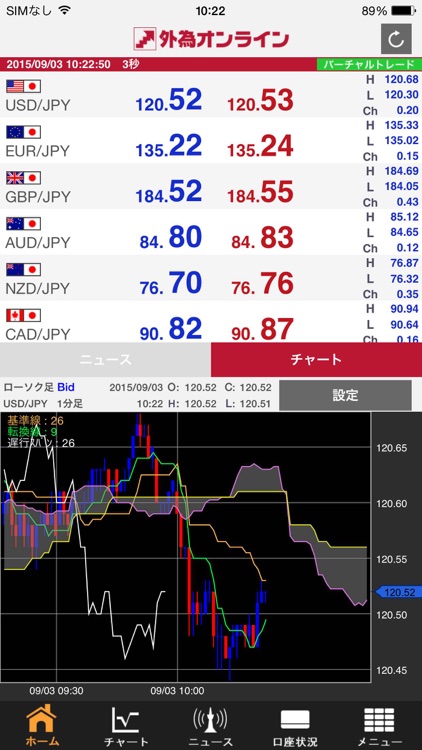Tap the USD/JPY flag pair icon
422x750 pixels.
(x=23, y=87)
